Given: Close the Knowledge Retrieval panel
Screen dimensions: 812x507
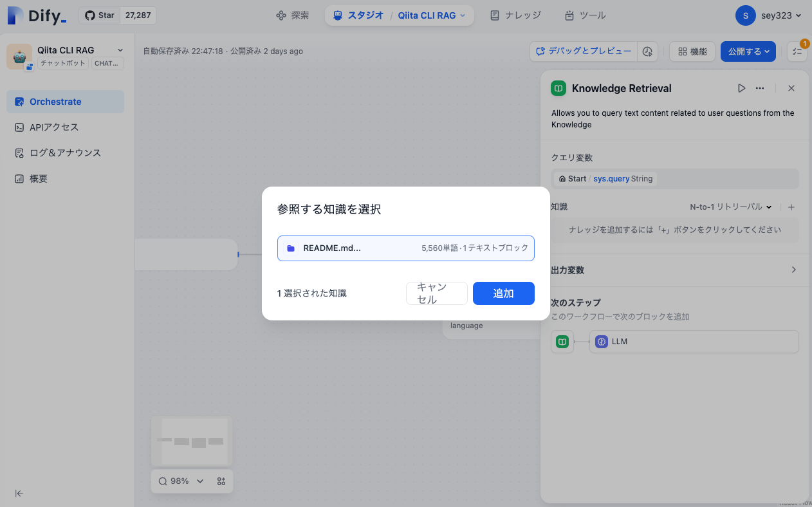Looking at the screenshot, I should click(791, 88).
